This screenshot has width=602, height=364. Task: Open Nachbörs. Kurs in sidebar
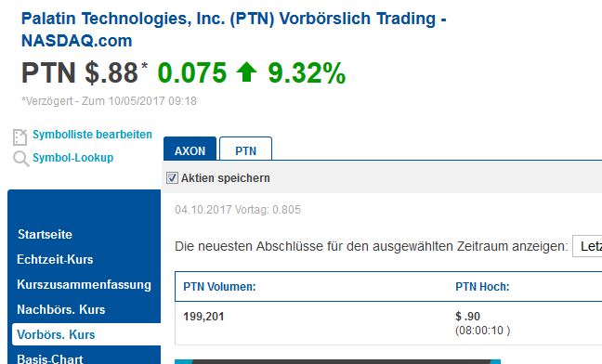61,309
